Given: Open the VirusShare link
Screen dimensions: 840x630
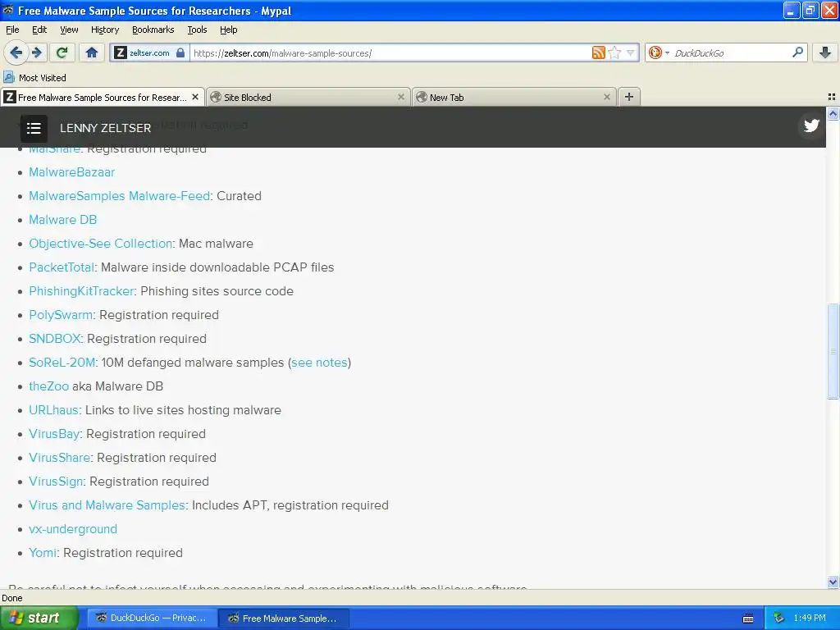Looking at the screenshot, I should point(59,458).
